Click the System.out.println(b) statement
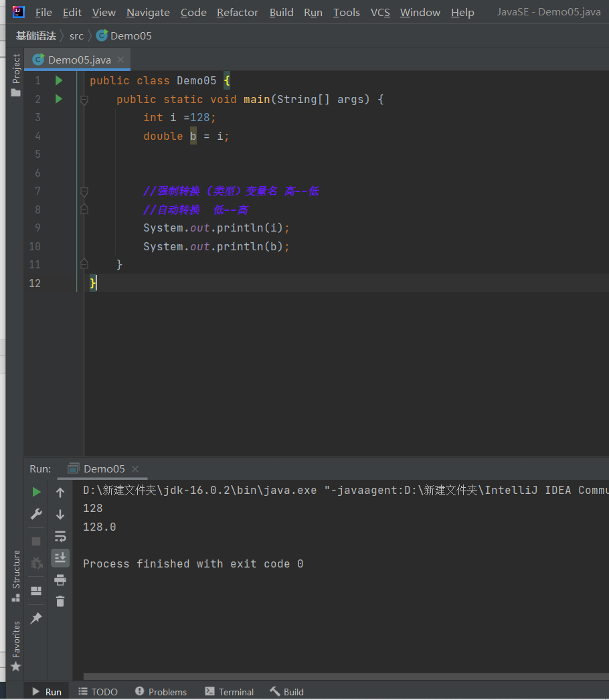 click(216, 246)
